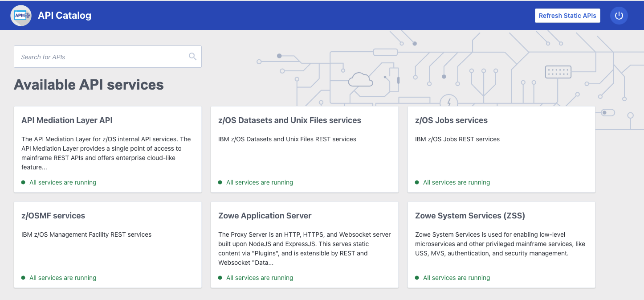This screenshot has width=644, height=300.
Task: Click "All services are running" under z/OSMF services
Action: [x=63, y=278]
